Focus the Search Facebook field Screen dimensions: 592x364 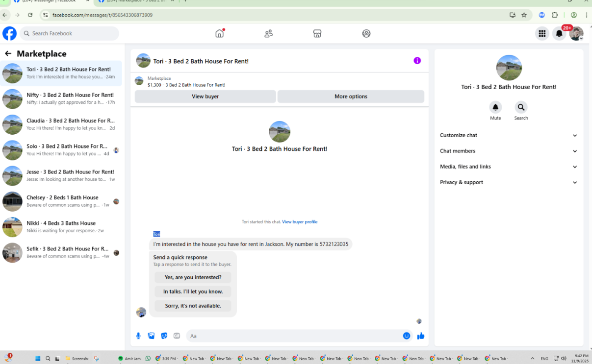click(70, 33)
